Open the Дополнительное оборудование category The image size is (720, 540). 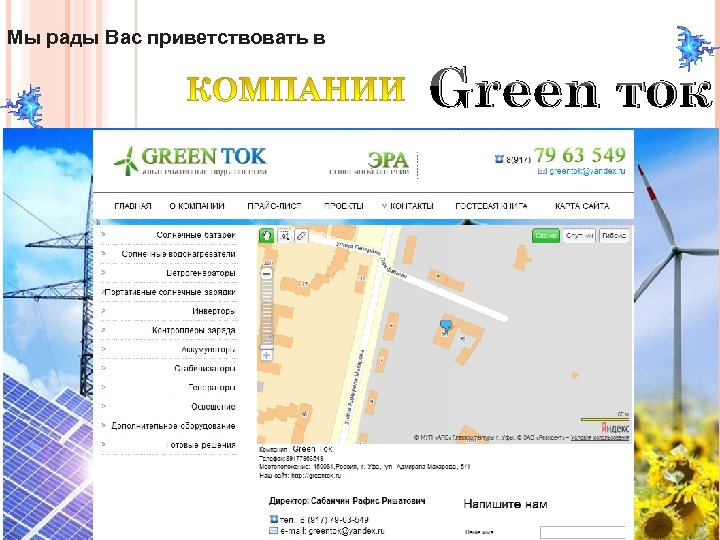coord(174,426)
